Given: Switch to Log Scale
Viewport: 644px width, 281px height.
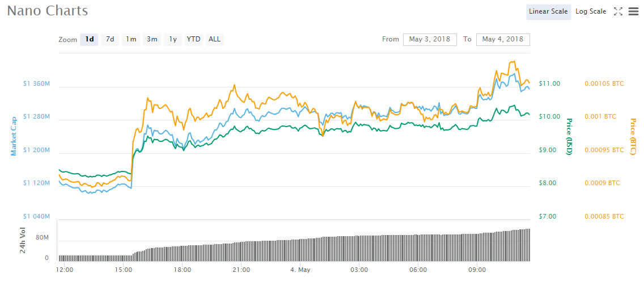Looking at the screenshot, I should 590,11.
